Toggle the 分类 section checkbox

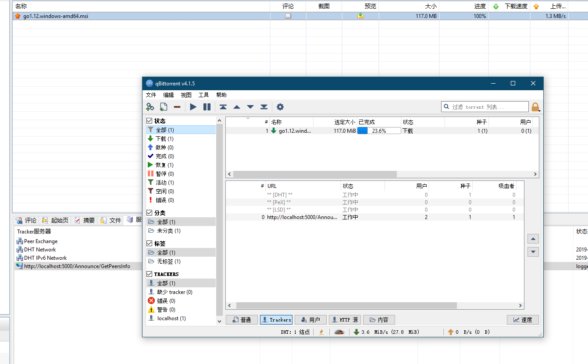click(x=150, y=213)
